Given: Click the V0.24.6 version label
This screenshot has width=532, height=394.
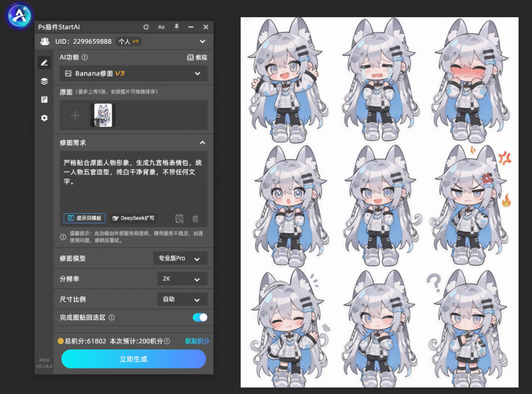Looking at the screenshot, I should tap(44, 366).
